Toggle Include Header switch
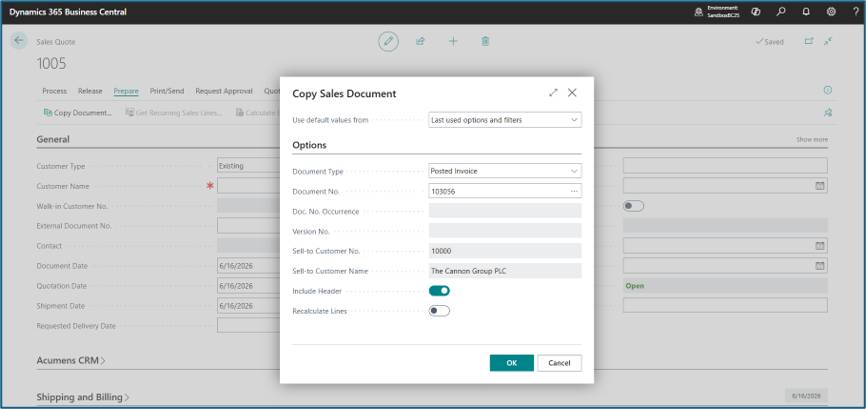This screenshot has width=866, height=409. pos(439,291)
